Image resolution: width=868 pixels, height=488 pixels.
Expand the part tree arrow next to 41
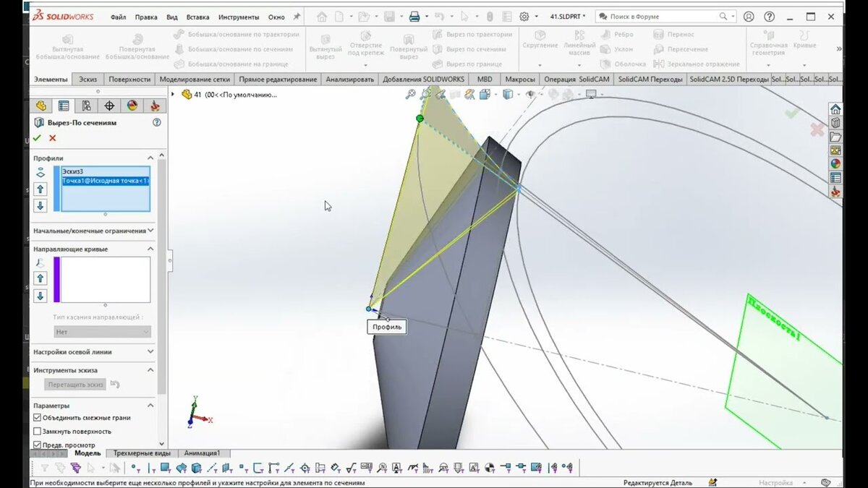173,94
